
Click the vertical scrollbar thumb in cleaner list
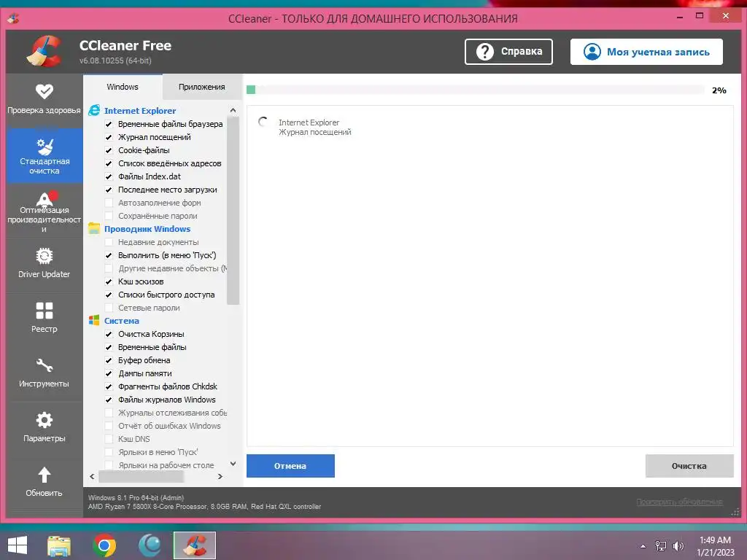(233, 211)
